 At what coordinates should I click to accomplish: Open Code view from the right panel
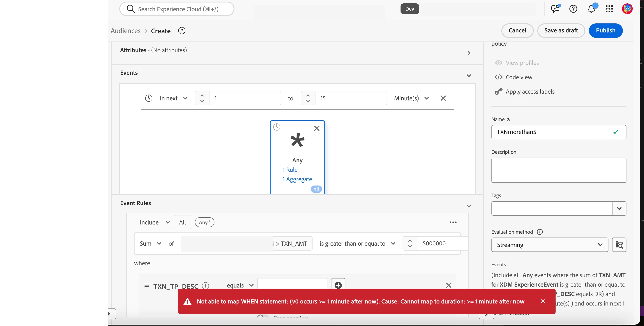(519, 77)
